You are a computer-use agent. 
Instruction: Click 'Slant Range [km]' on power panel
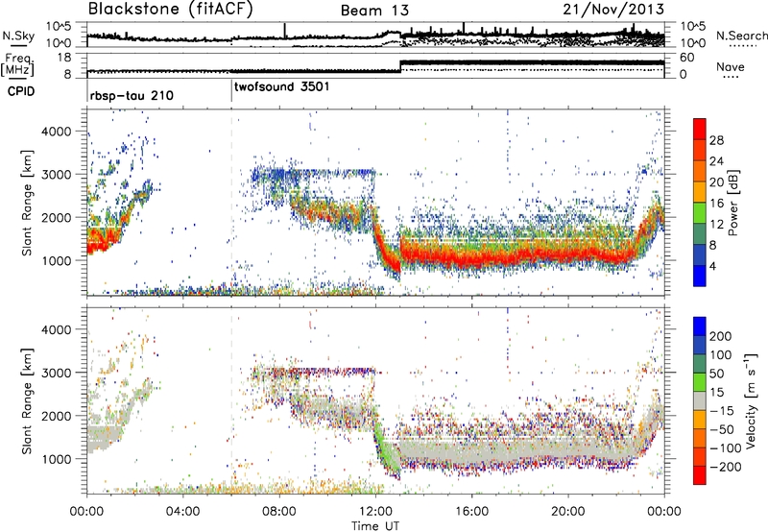[27, 203]
